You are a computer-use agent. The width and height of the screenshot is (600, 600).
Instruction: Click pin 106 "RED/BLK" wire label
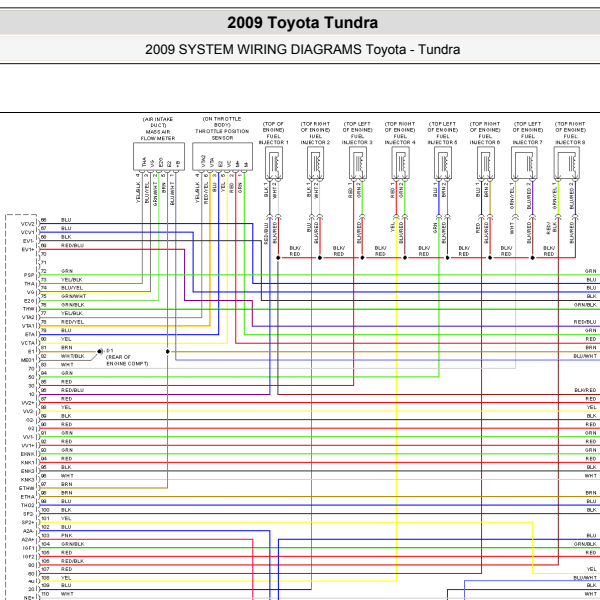tap(72, 561)
